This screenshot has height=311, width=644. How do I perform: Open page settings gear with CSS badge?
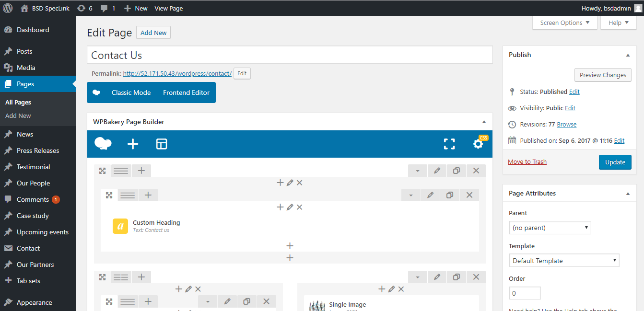pyautogui.click(x=478, y=144)
